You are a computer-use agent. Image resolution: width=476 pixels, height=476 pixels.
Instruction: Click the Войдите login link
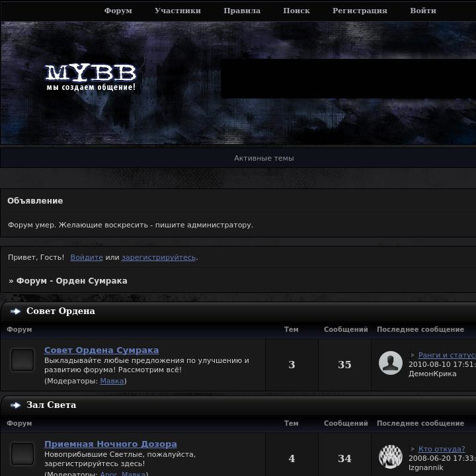point(87,257)
